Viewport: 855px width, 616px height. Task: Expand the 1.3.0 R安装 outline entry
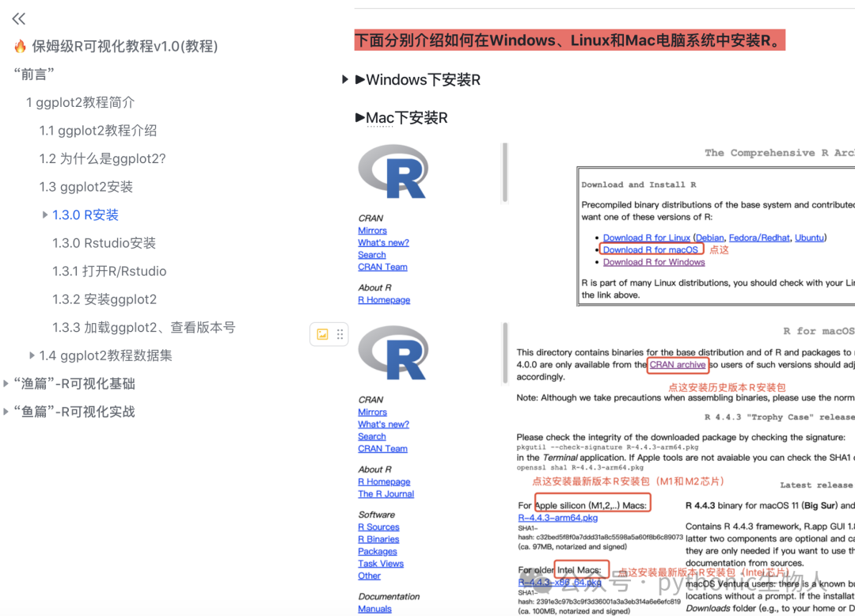point(45,215)
